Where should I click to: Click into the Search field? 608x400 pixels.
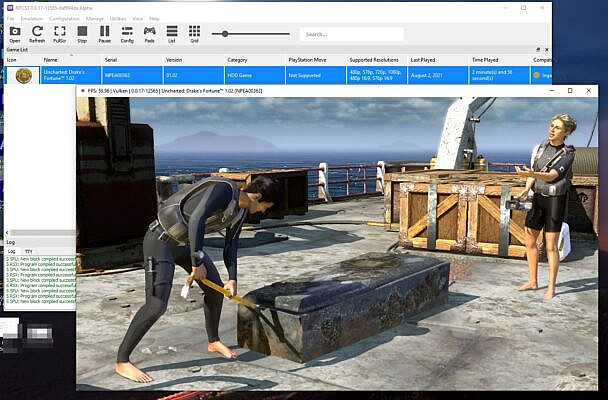pos(352,34)
